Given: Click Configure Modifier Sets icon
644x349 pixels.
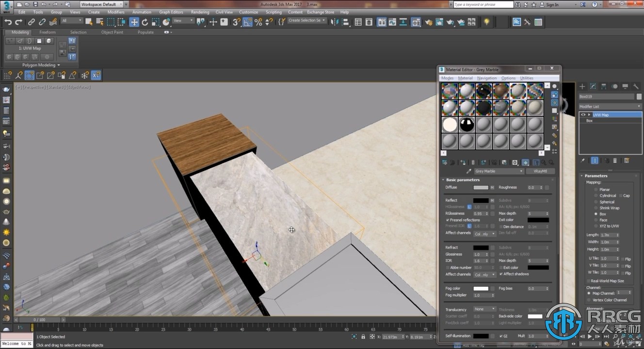Looking at the screenshot, I should tap(627, 160).
